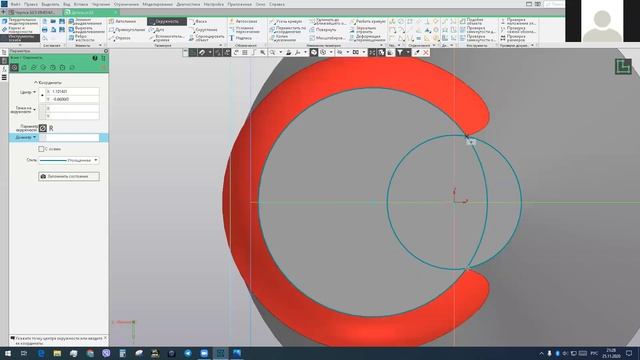Open the Вставка menu
This screenshot has height=360, width=640.
[x=81, y=4]
